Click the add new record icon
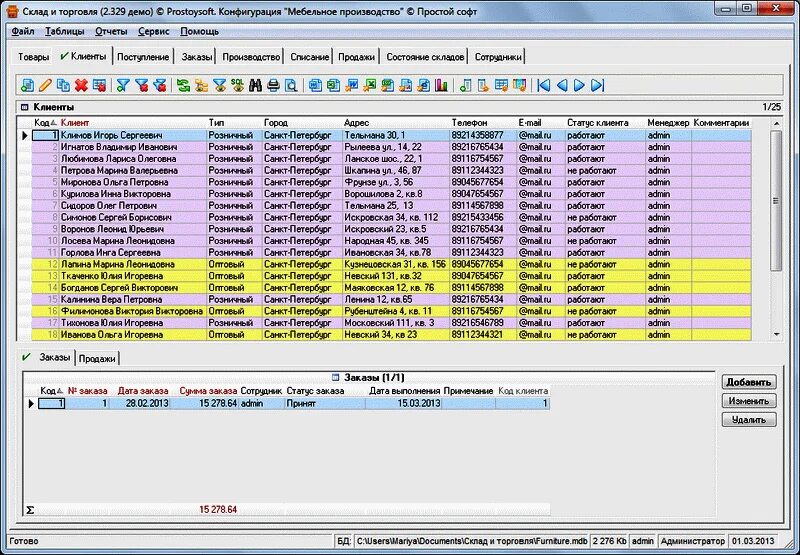This screenshot has width=800, height=555. (x=27, y=85)
